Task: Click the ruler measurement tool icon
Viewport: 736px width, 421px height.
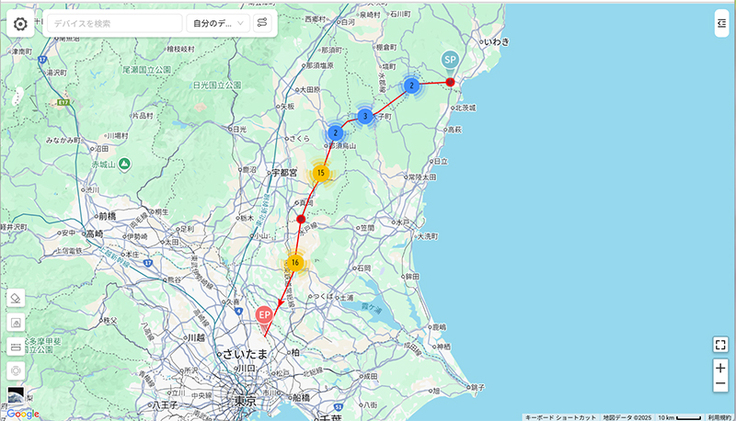Action: tap(16, 346)
